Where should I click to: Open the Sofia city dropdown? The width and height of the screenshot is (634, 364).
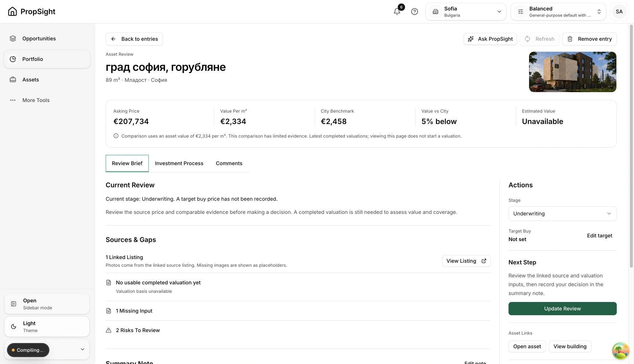click(466, 12)
